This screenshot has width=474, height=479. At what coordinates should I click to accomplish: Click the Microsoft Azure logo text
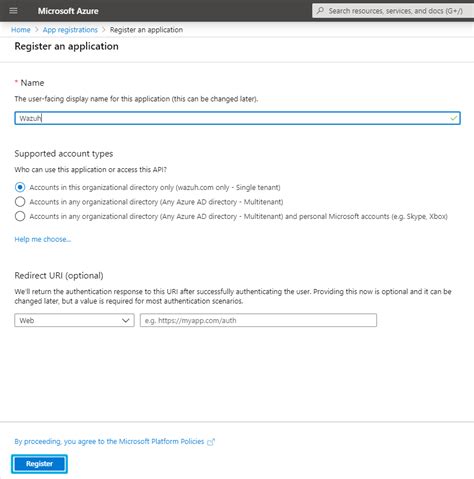(x=68, y=11)
